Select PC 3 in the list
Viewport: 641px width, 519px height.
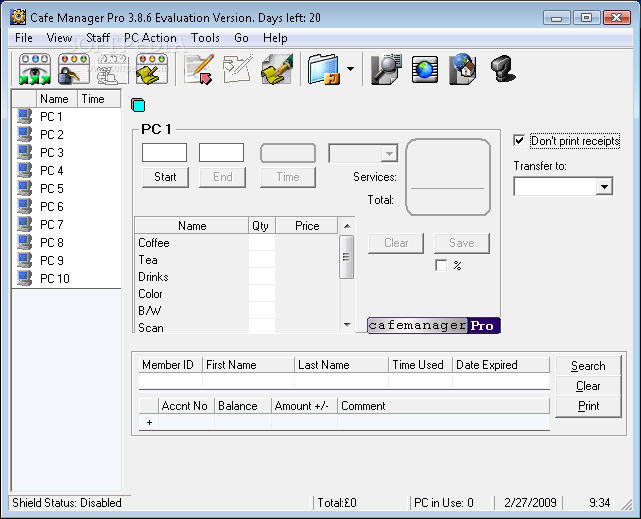tap(52, 152)
